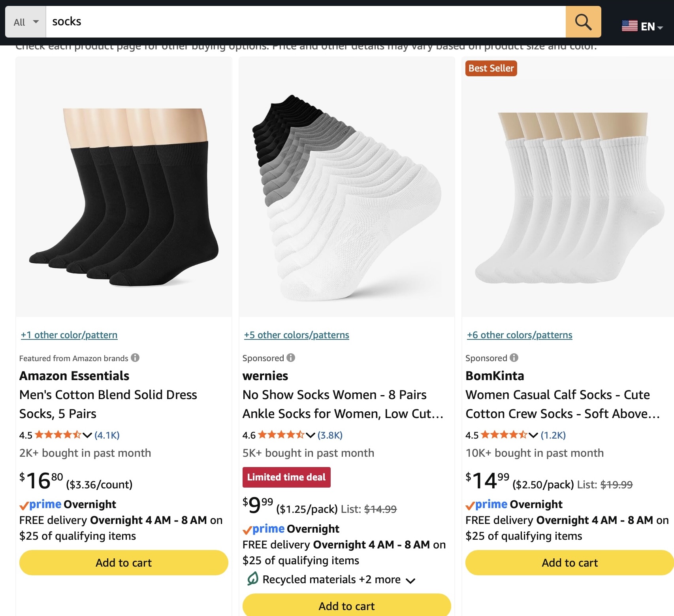674x616 pixels.
Task: Expand the Recycled materials +2 more chevron
Action: (410, 580)
